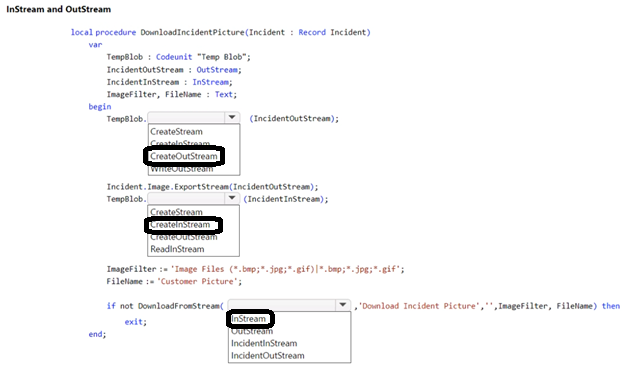This screenshot has height=367, width=624.
Task: Open the DownloadFromStream parameter dropdown arrow
Action: 343,305
